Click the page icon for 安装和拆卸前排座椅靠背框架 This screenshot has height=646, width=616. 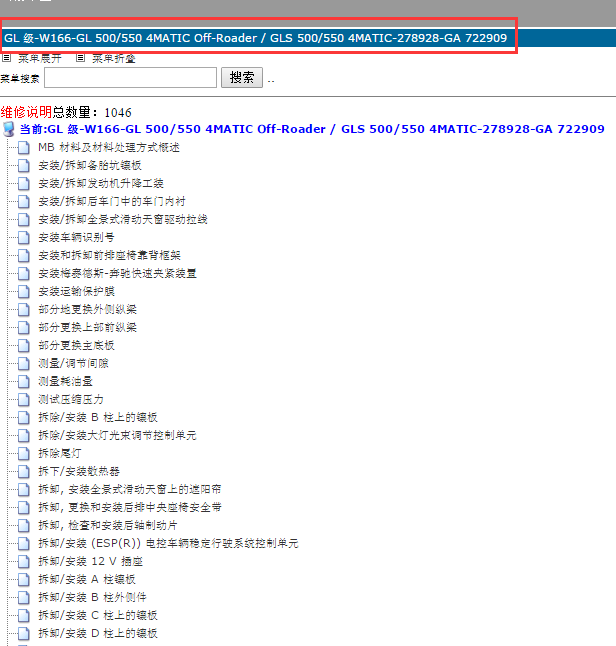[x=24, y=255]
